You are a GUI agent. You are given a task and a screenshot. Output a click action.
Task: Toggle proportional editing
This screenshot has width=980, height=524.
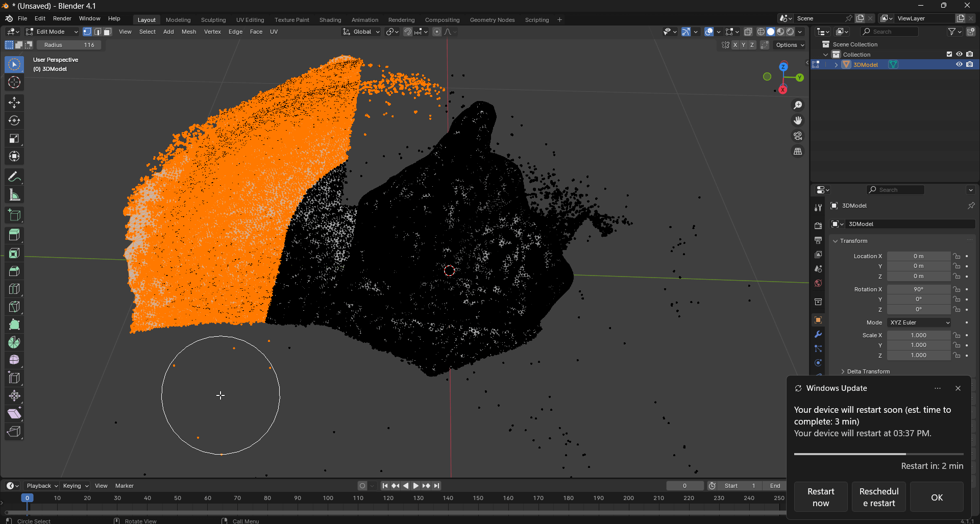pos(437,32)
